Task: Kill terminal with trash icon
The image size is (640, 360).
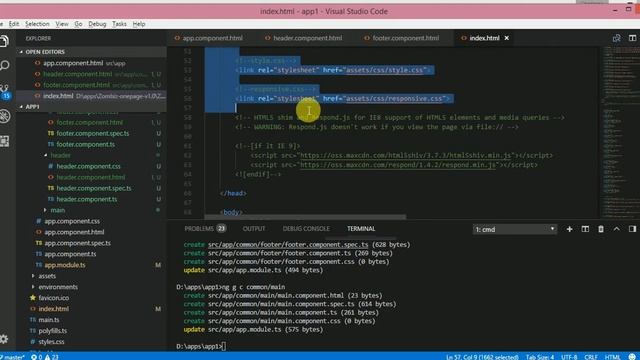Action: click(x=601, y=229)
